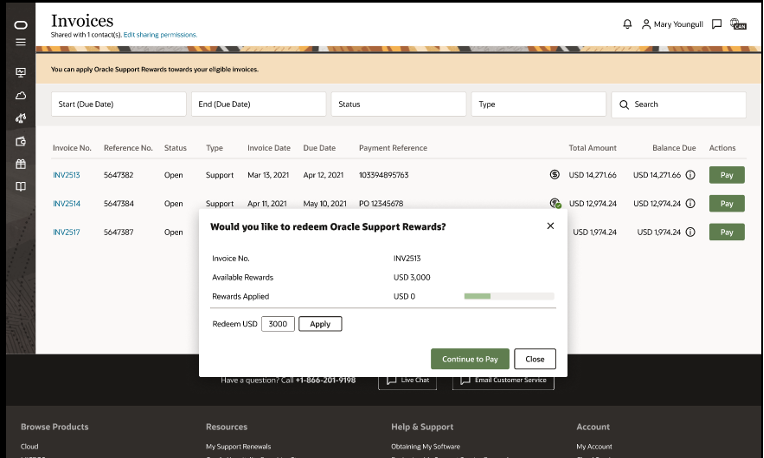Open the wallet billing icon in sidebar
Image resolution: width=764 pixels, height=458 pixels.
pos(20,142)
